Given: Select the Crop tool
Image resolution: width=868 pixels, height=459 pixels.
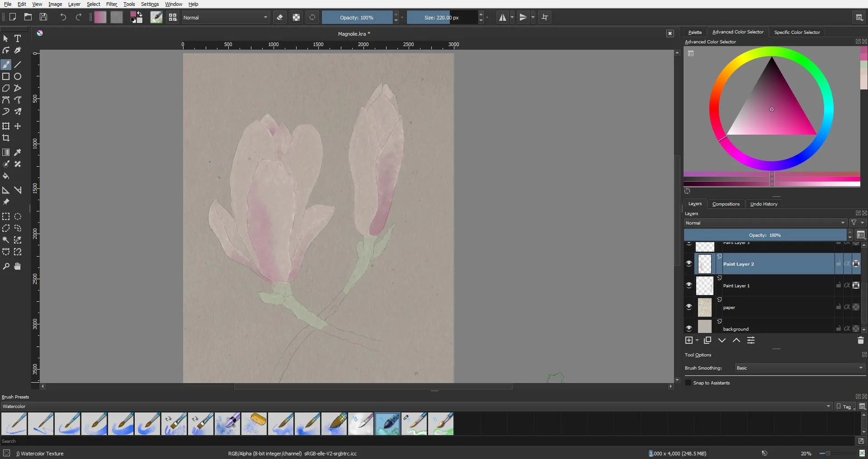Looking at the screenshot, I should [6, 138].
